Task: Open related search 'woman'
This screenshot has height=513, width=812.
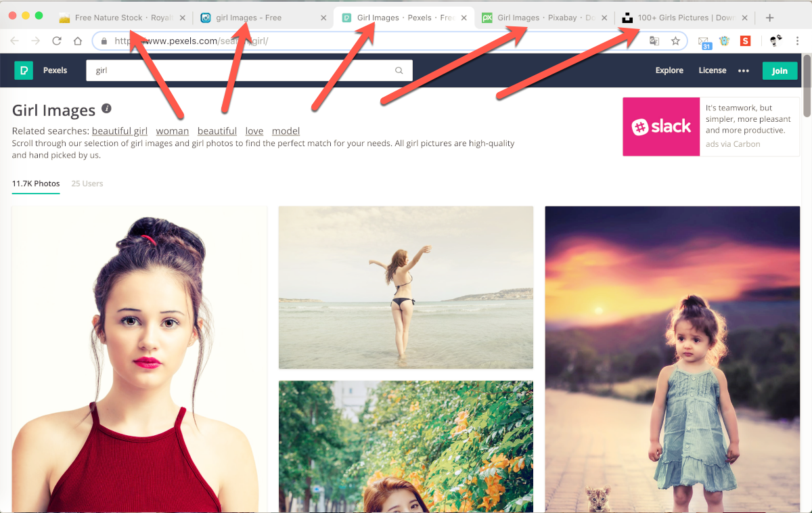Action: (173, 131)
